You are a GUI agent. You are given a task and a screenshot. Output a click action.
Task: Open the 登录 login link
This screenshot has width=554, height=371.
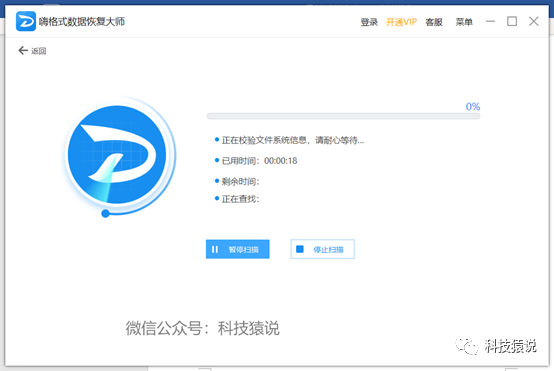tap(369, 22)
